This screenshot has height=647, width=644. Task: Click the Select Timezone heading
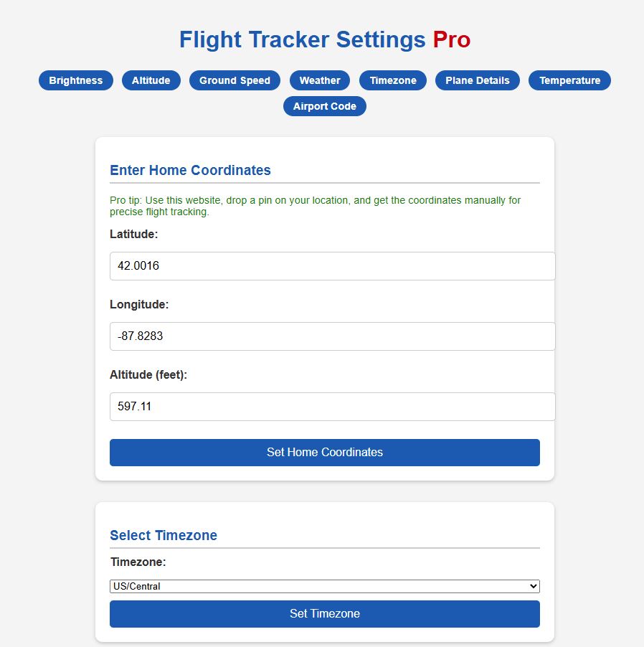click(x=164, y=535)
